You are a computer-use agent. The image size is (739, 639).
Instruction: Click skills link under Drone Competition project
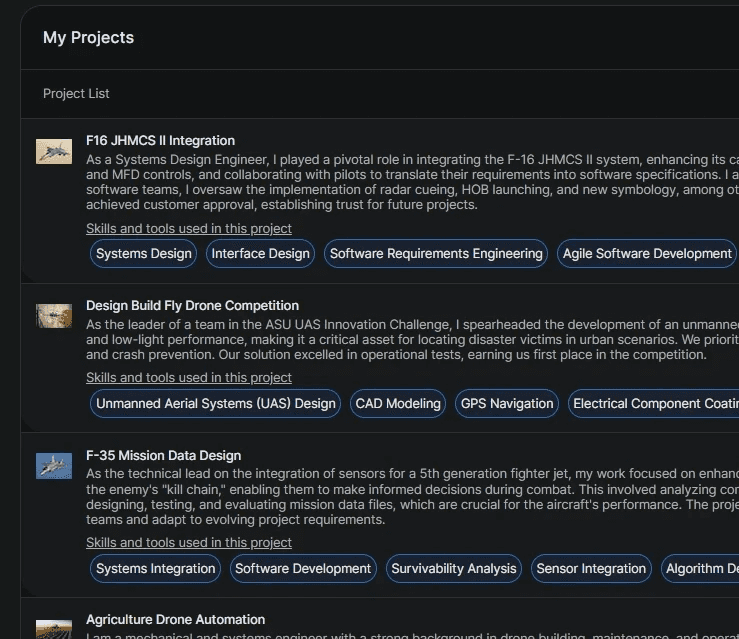(x=189, y=377)
